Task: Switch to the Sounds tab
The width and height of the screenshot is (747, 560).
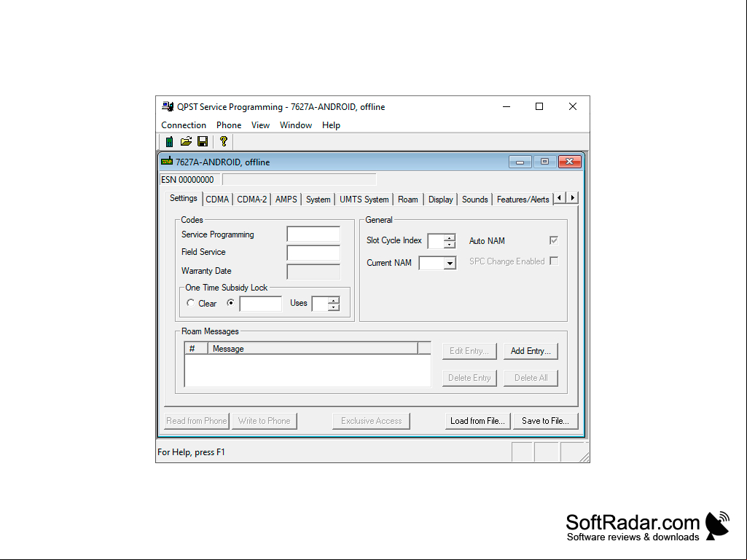Action: (x=474, y=200)
